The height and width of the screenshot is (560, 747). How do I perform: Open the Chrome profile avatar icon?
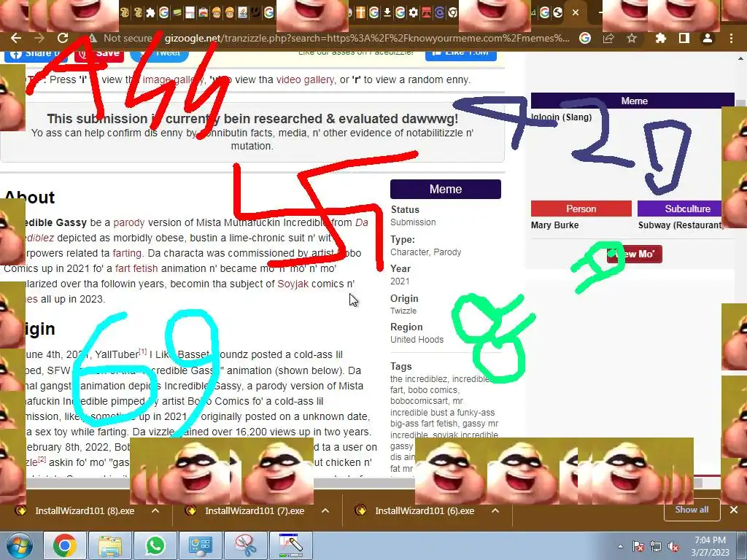(708, 38)
